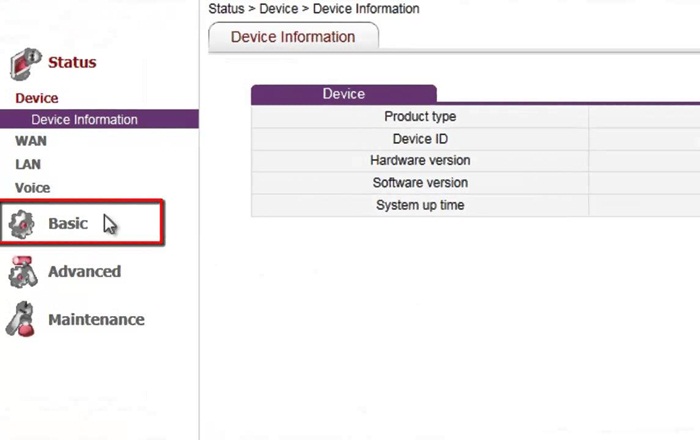Click the Product type row
This screenshot has width=700, height=440.
pos(475,117)
